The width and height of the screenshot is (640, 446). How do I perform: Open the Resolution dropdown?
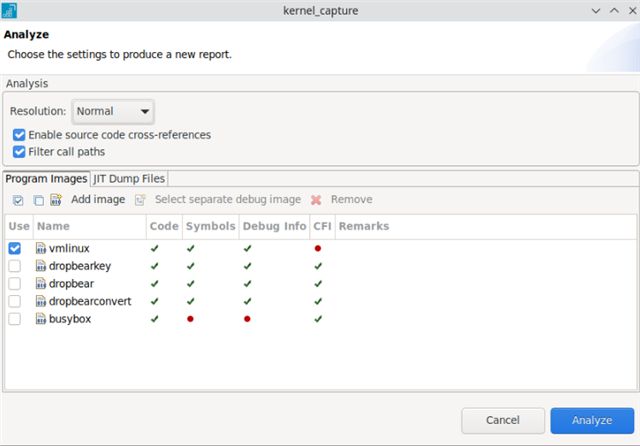(x=113, y=112)
